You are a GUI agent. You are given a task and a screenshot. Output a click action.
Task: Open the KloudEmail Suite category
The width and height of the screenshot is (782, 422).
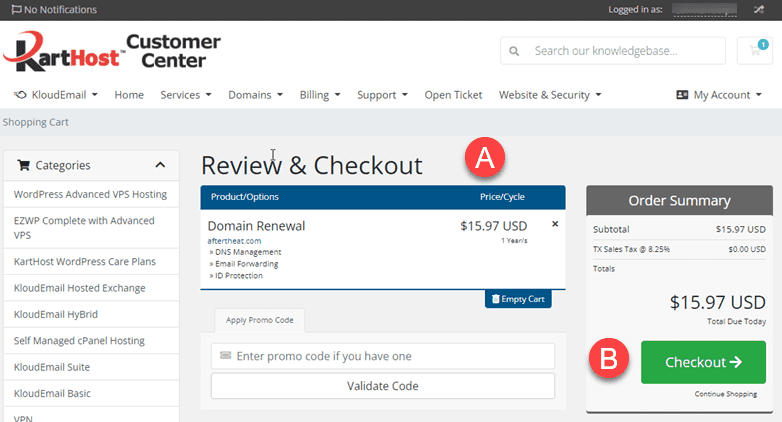coord(91,367)
